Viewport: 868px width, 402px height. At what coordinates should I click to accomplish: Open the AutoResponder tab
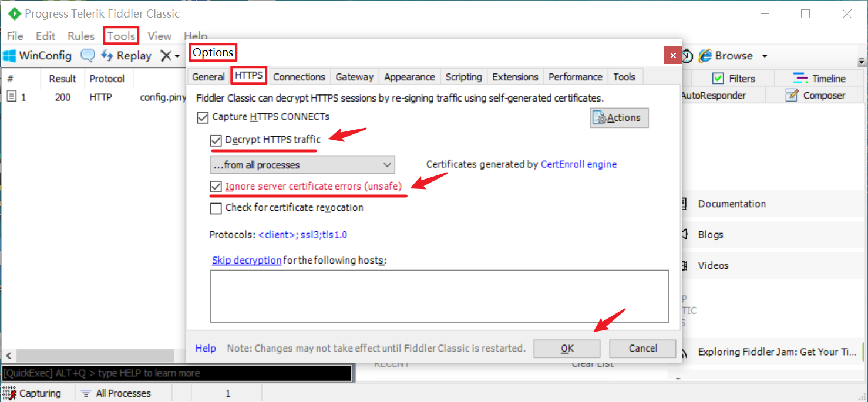pos(713,95)
